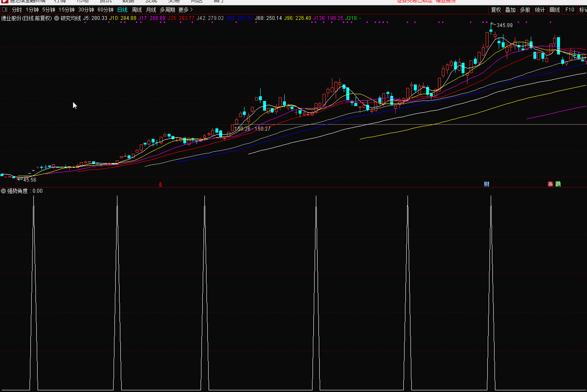Screen dimensions: 587x392
Task: Click the yellow J10: 284.88 value
Action: coord(123,18)
